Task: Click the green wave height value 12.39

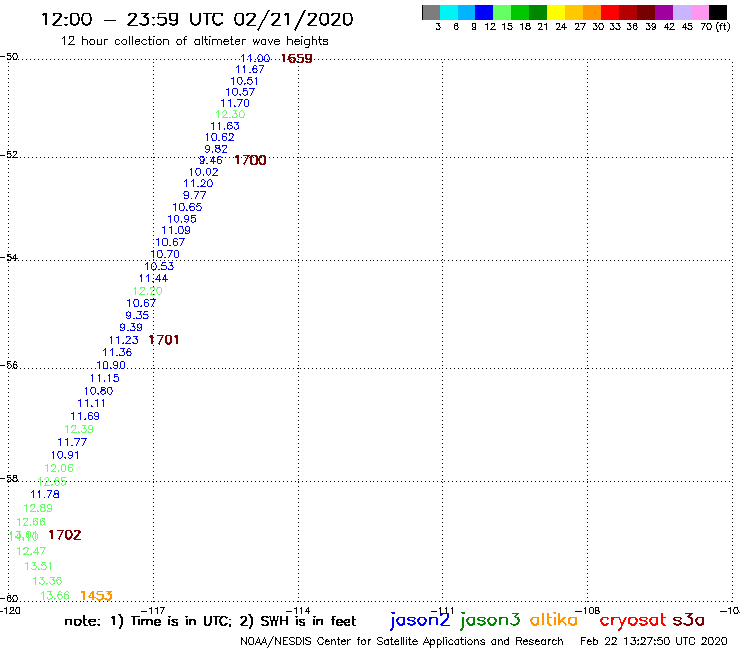Action: coord(79,430)
